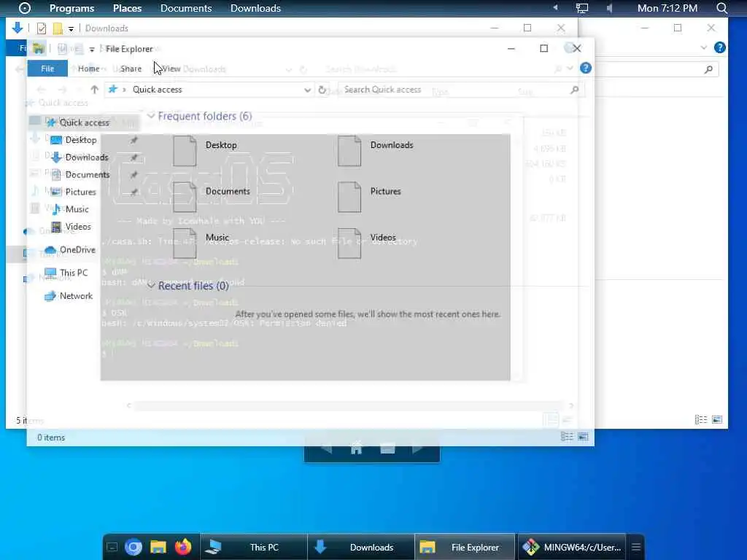Open the Share ribbon tab
Image resolution: width=747 pixels, height=560 pixels.
[x=131, y=69]
